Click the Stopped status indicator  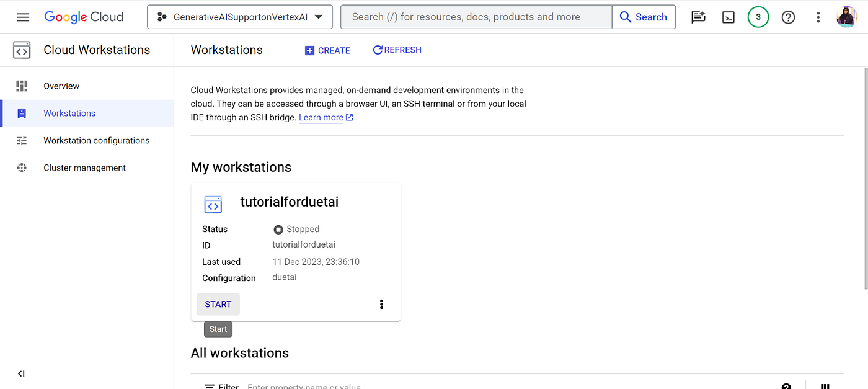(x=296, y=230)
